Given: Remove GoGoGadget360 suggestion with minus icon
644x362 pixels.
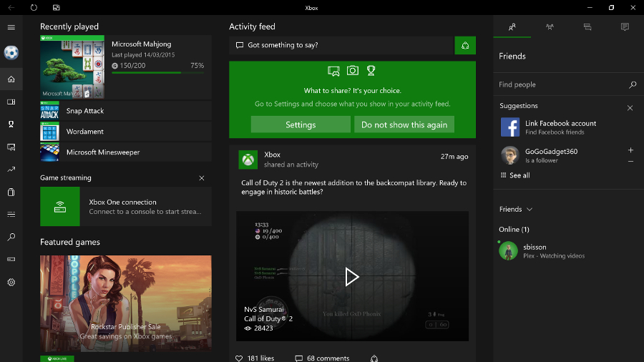Looking at the screenshot, I should click(x=630, y=161).
